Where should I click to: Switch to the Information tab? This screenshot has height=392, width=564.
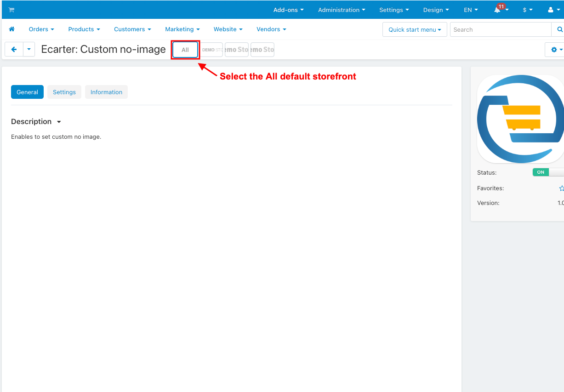(x=106, y=92)
